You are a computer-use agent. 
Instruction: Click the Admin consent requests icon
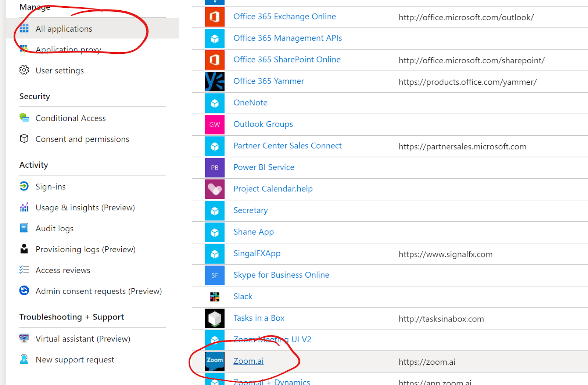click(24, 290)
